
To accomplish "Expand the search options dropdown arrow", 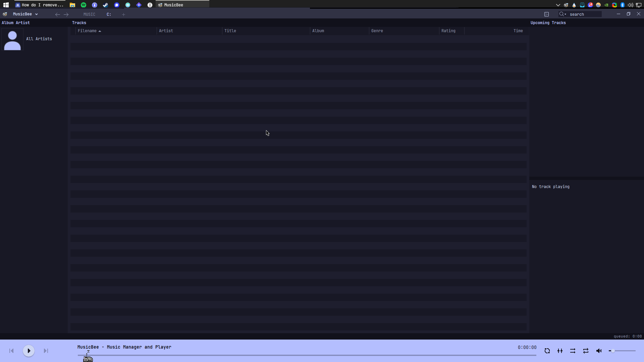I will [x=566, y=14].
